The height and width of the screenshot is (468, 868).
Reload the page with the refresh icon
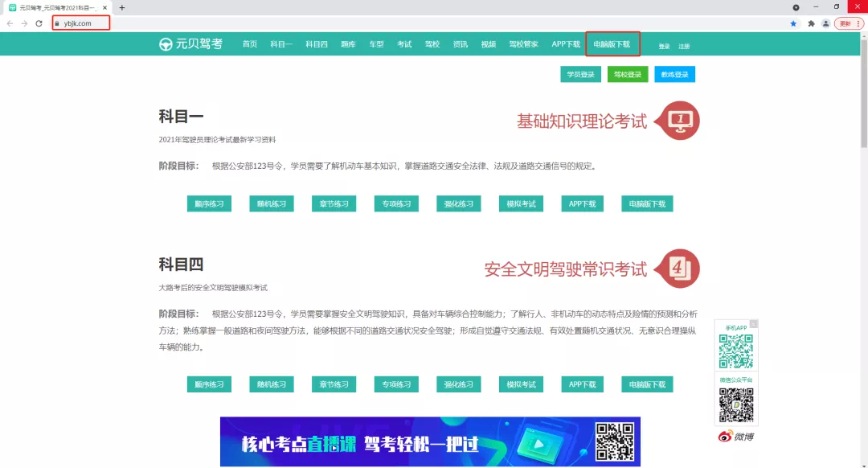click(x=39, y=23)
